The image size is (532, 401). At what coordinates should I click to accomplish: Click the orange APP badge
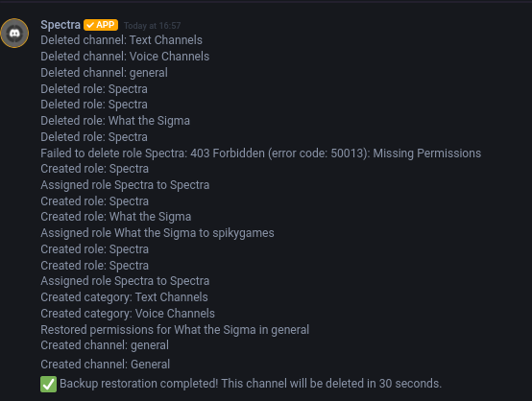point(101,25)
